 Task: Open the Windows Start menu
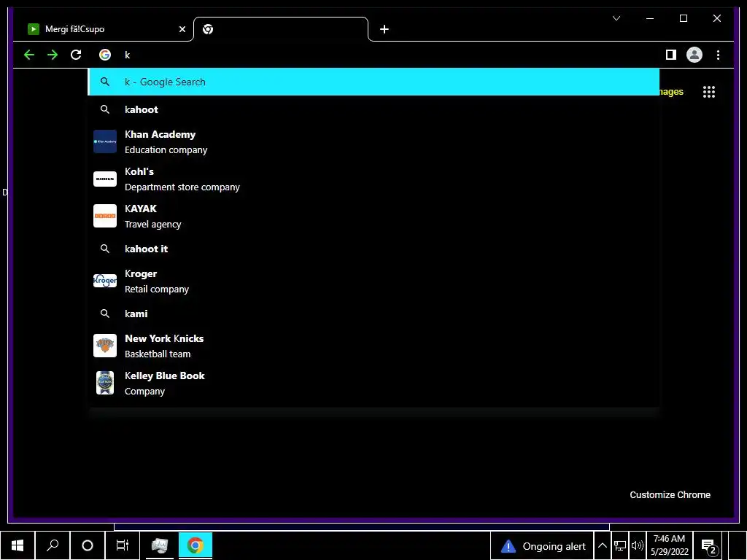tap(18, 545)
